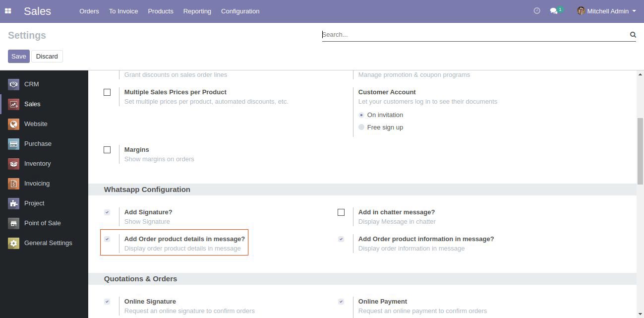
Task: Save the settings changes
Action: 19,57
